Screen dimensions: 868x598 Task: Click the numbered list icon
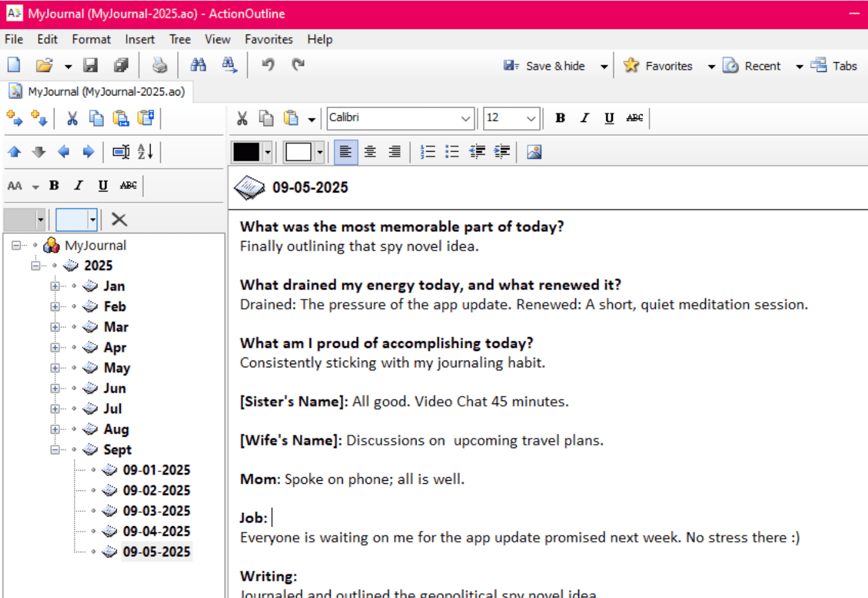427,152
